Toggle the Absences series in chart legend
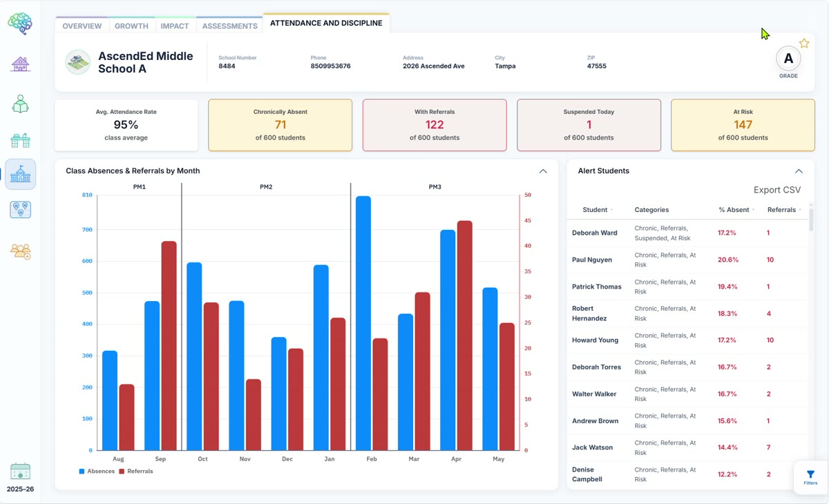The width and height of the screenshot is (829, 504). pyautogui.click(x=97, y=472)
